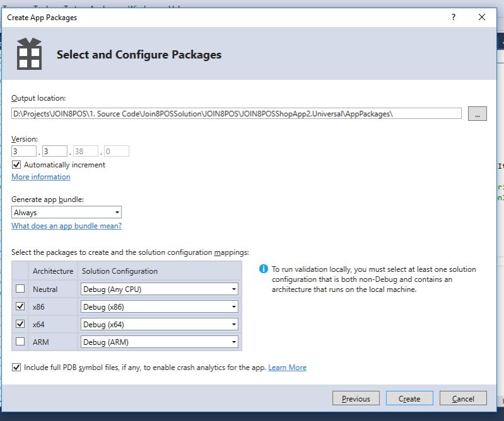This screenshot has height=421, width=504.
Task: Click "What does an app bundle mean?" link
Action: (66, 225)
